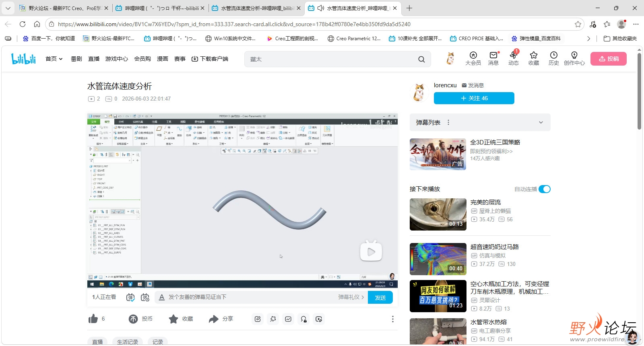Click 分享 share arrow below video
Image resolution: width=644 pixels, height=346 pixels.
213,319
